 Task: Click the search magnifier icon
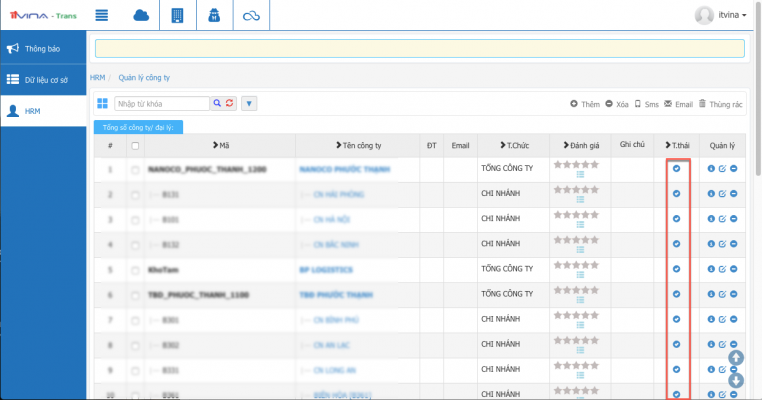click(216, 103)
